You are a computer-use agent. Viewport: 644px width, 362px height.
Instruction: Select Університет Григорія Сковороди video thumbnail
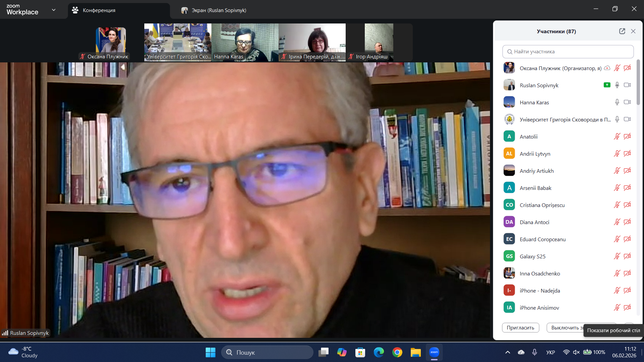pos(178,42)
